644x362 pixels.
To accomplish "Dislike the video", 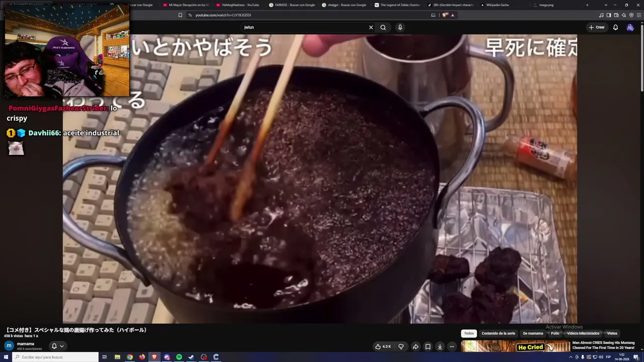I will 401,346.
